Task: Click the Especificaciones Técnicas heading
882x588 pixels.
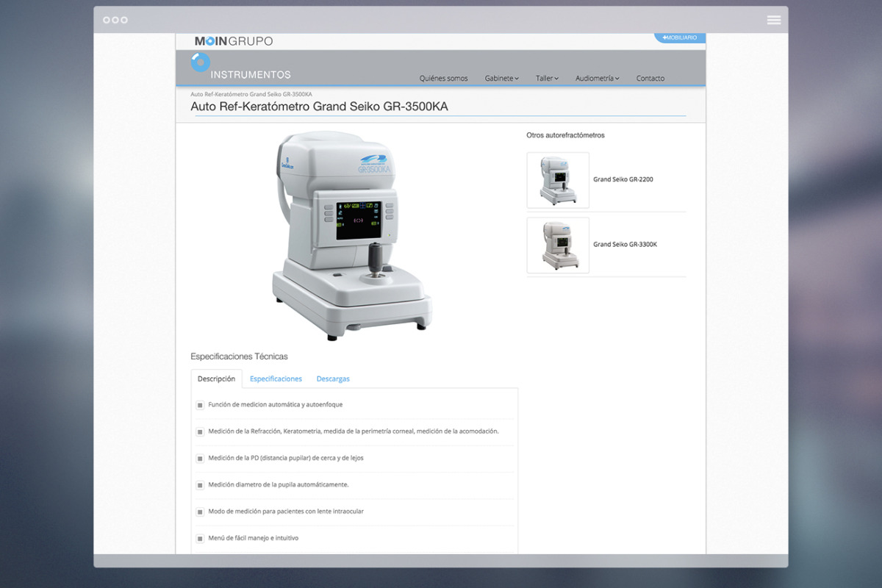Action: [239, 356]
